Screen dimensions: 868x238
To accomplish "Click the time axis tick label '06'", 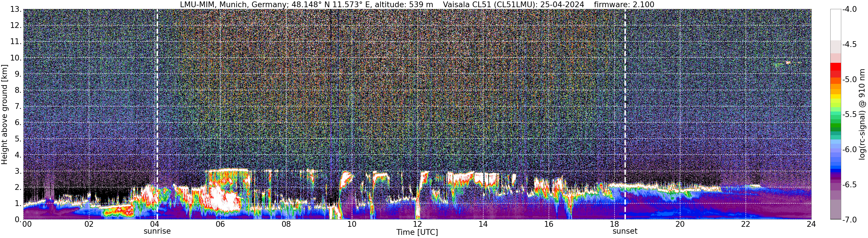I will 220,224.
